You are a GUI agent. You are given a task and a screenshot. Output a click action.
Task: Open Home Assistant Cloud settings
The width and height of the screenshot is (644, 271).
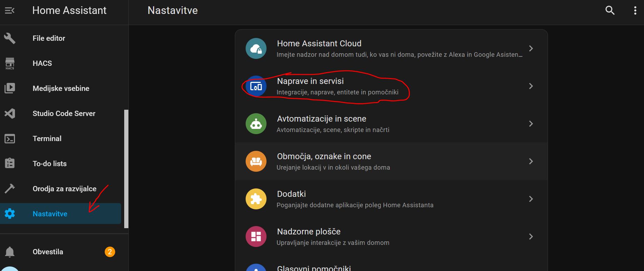391,48
